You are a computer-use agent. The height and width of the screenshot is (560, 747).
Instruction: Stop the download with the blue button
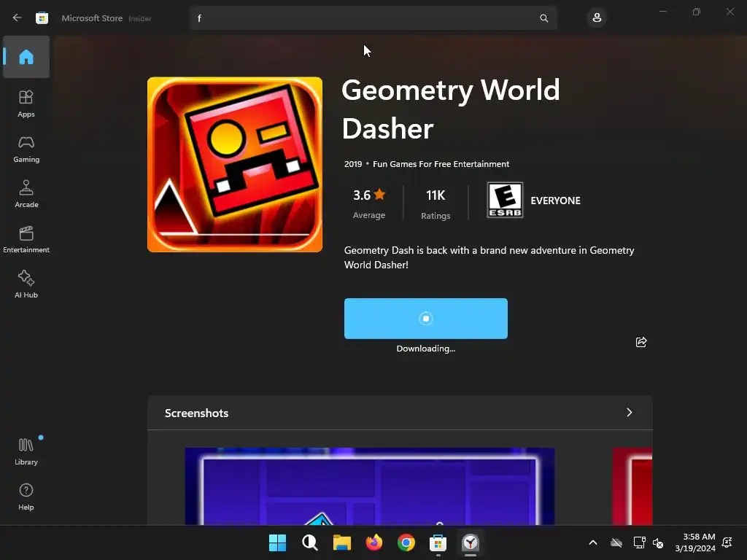coord(426,318)
